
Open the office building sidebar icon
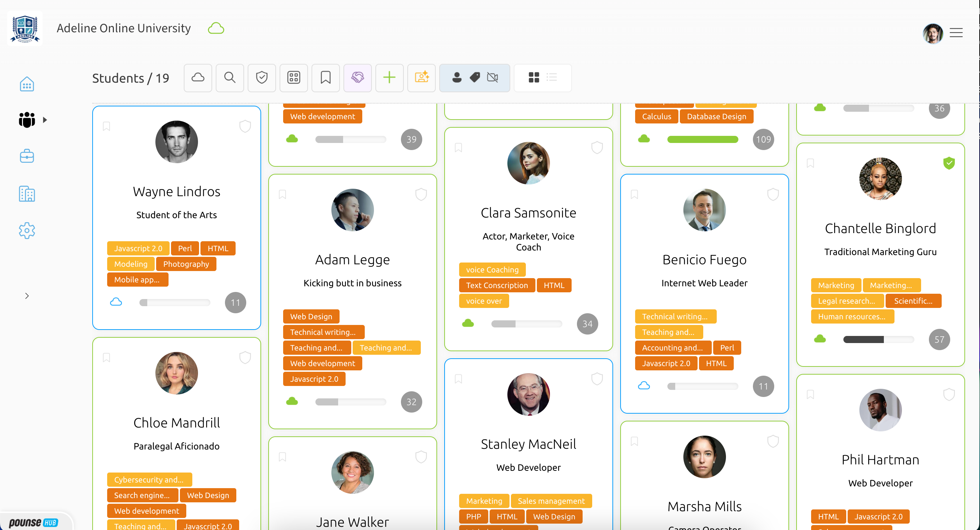[27, 194]
